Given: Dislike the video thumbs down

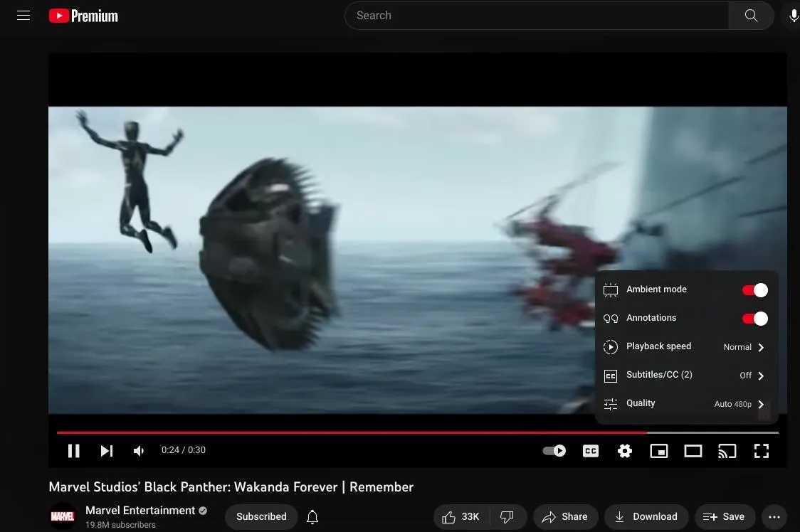Looking at the screenshot, I should (507, 517).
